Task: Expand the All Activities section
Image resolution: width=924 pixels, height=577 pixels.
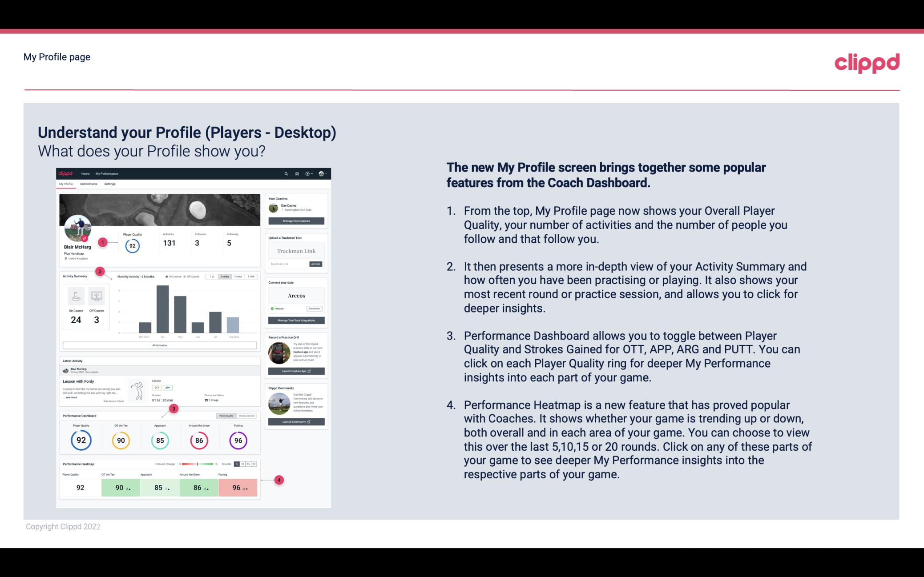Action: (x=160, y=345)
